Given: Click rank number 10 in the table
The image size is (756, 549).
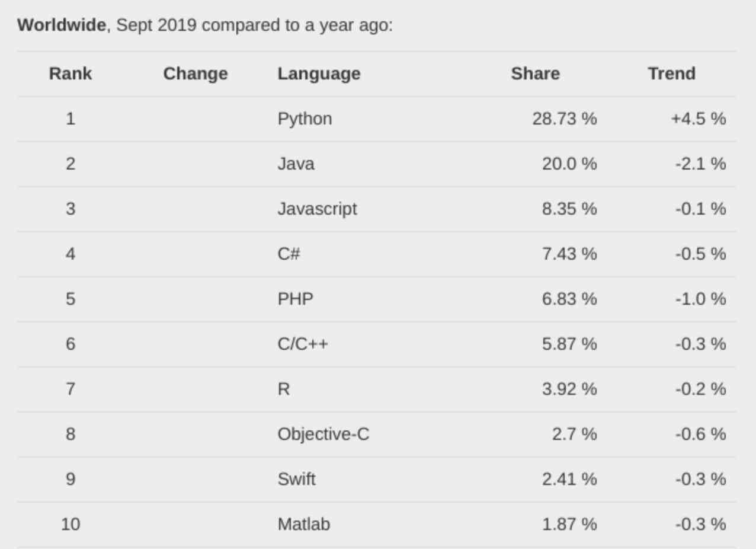Looking at the screenshot, I should [70, 524].
